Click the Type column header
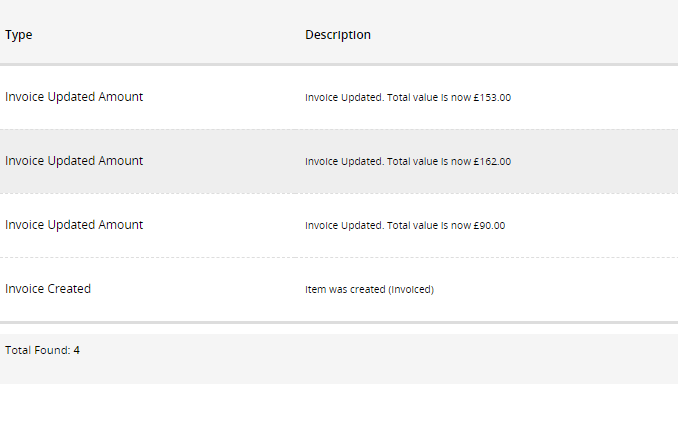Viewport: 678px width, 422px height. pyautogui.click(x=19, y=35)
